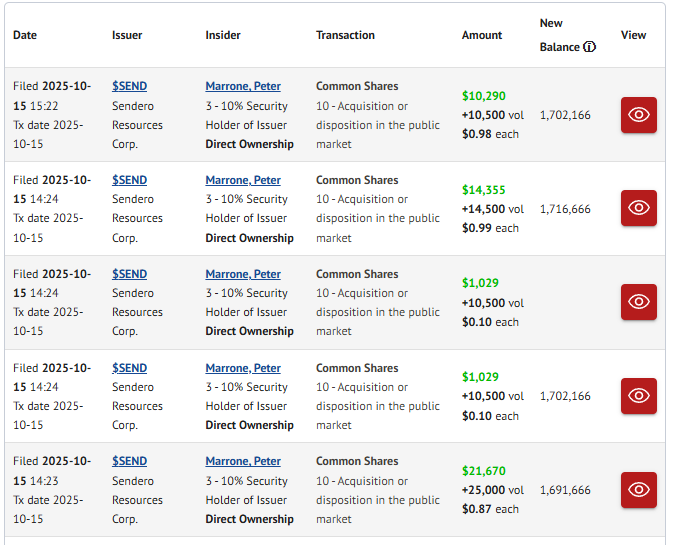Image resolution: width=674 pixels, height=545 pixels.
Task: Select the $14,355 amount value
Action: (x=484, y=190)
